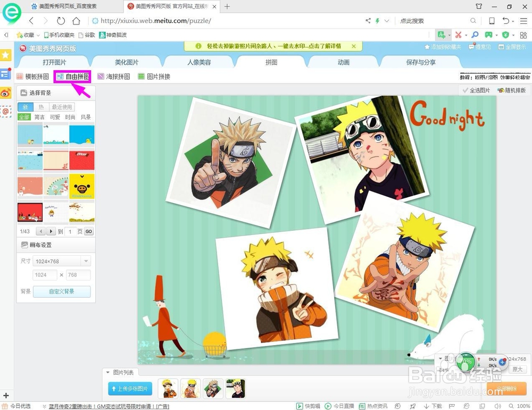Viewport: 532px width, 410px height.
Task: Open the blue news feed sidebar icon
Action: (5, 73)
